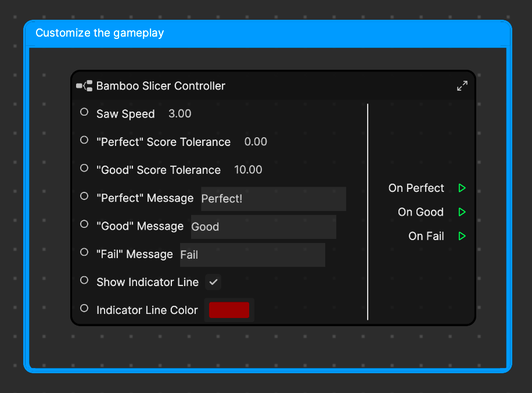Expand the Bamboo Slicer Controller node
Image resolution: width=532 pixels, height=393 pixels.
[x=462, y=86]
